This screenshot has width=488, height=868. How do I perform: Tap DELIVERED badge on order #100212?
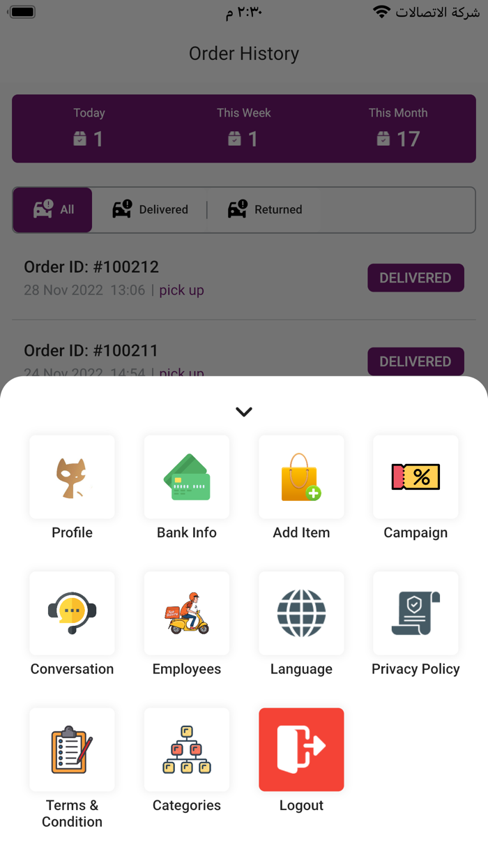(415, 278)
